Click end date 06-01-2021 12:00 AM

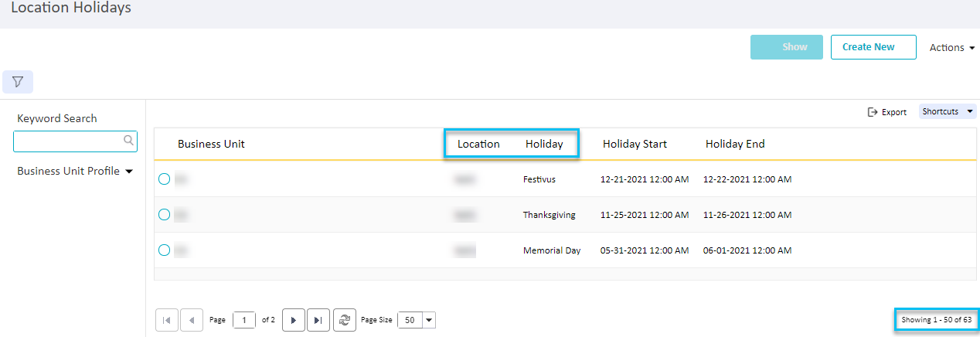(747, 250)
